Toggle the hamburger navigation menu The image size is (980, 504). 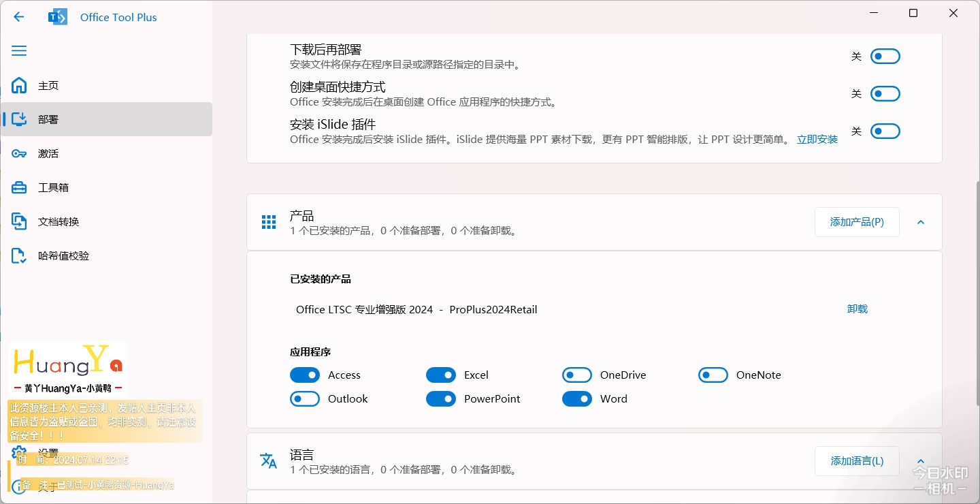[x=19, y=51]
